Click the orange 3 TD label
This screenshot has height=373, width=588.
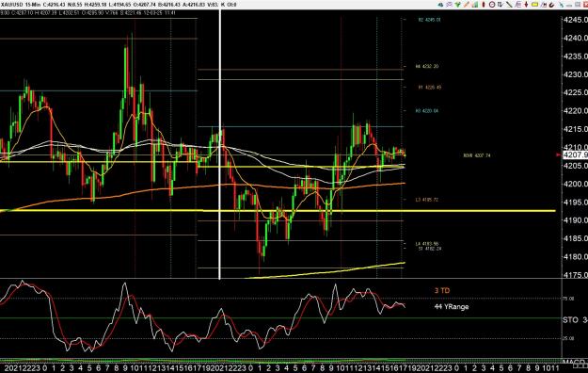pos(442,290)
